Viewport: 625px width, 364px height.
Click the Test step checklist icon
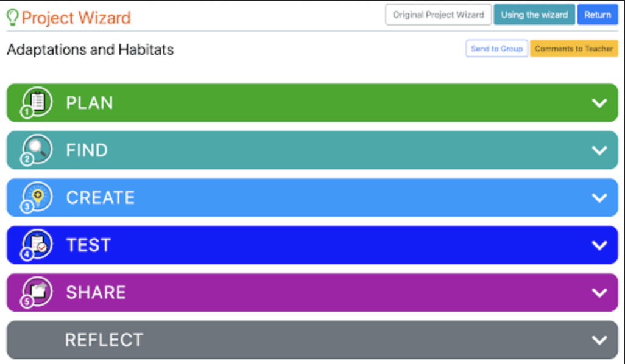click(x=37, y=244)
